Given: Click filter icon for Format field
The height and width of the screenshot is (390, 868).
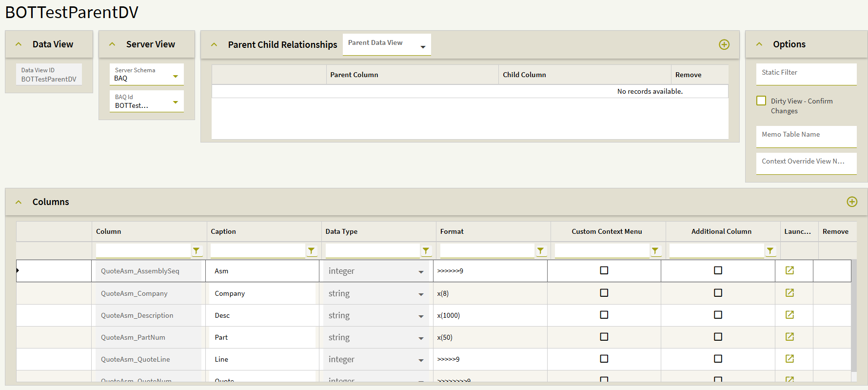Looking at the screenshot, I should (x=540, y=251).
